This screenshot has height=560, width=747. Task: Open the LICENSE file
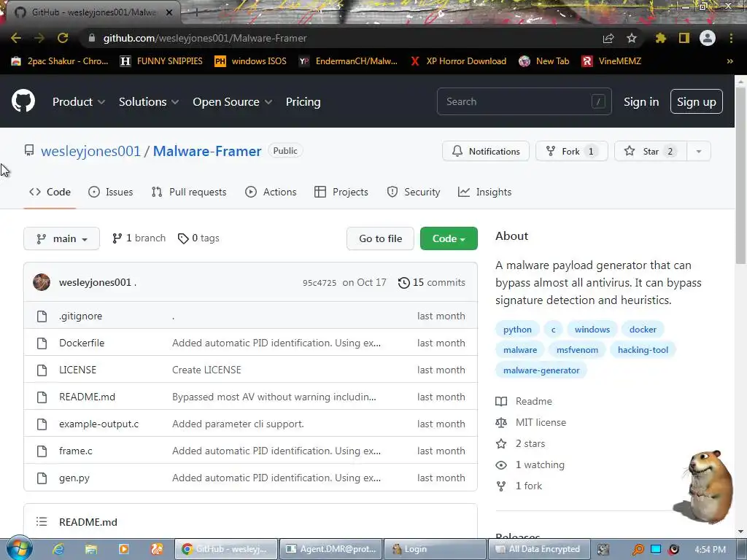click(77, 370)
